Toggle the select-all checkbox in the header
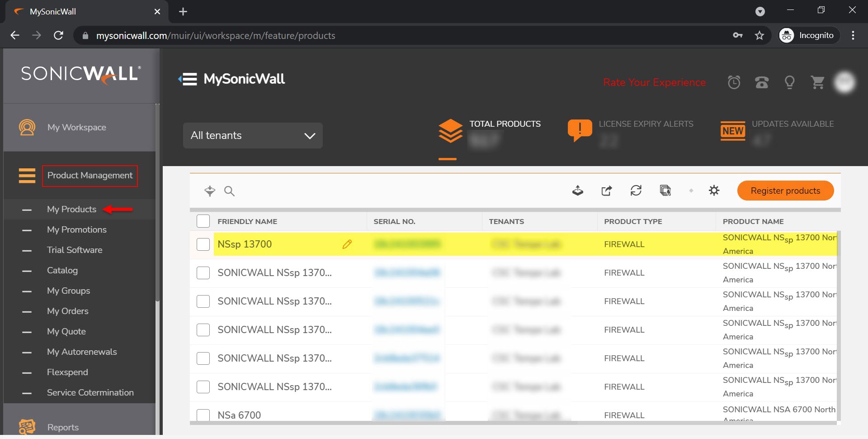 tap(203, 221)
